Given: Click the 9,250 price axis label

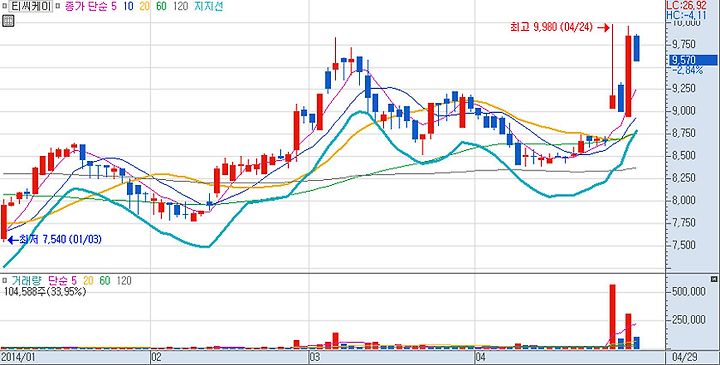Looking at the screenshot, I should tap(683, 88).
